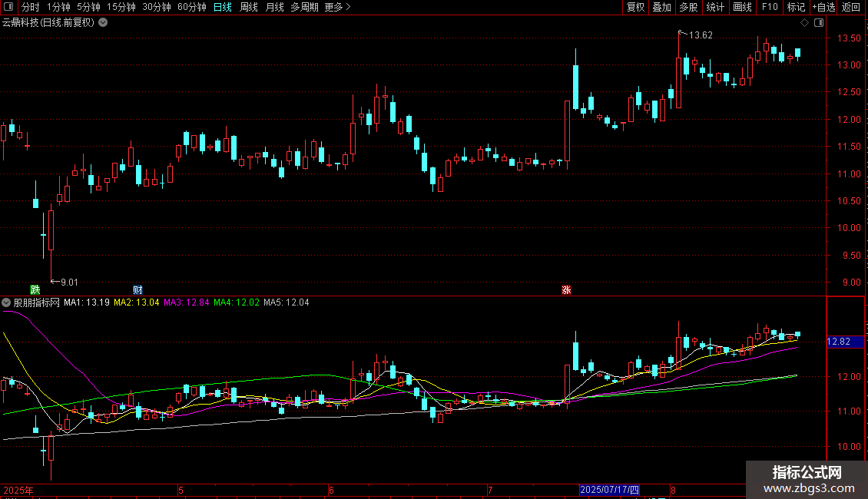Switch to 周线 weekly chart
Viewport: 868px width, 499px height.
coord(249,7)
